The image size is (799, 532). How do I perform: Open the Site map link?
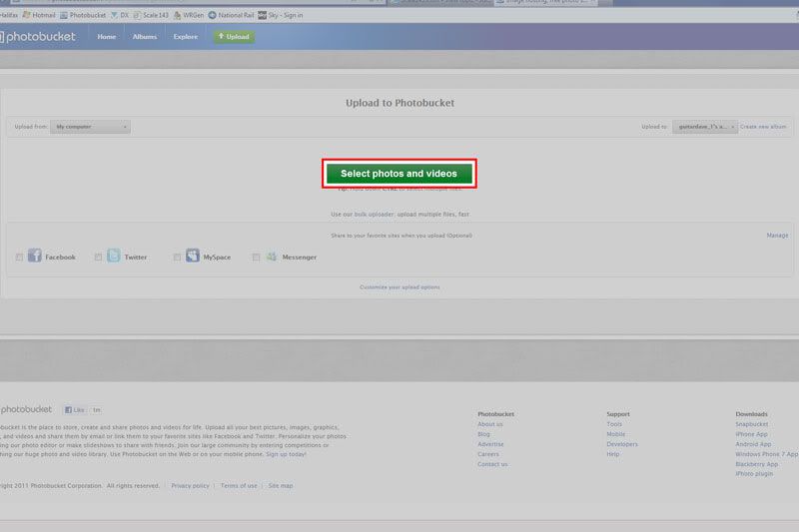pyautogui.click(x=281, y=486)
